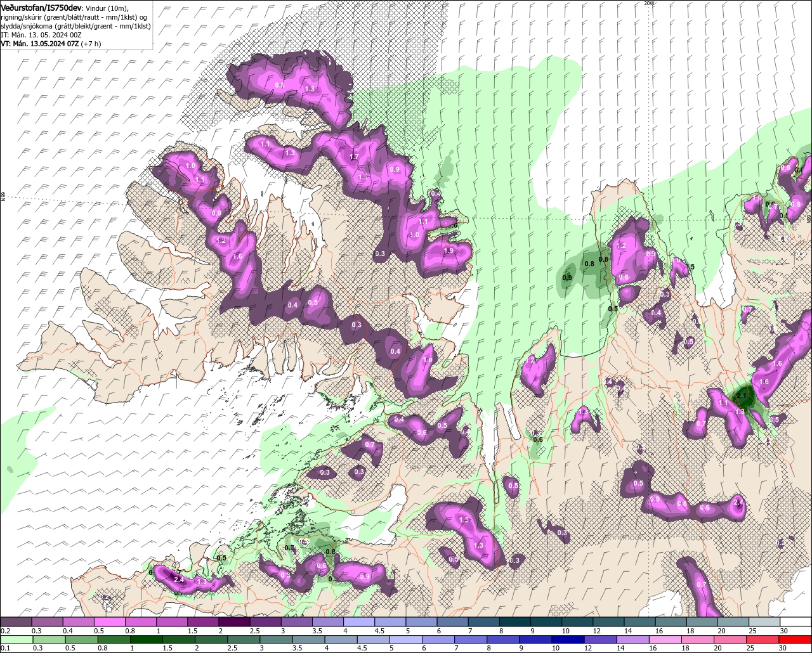Click the 0.1 label under the lower legend row
The height and width of the screenshot is (653, 812).
5,649
